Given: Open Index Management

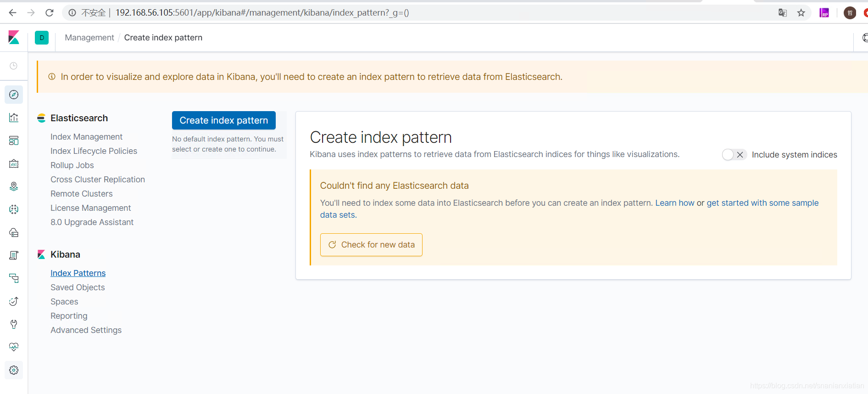Looking at the screenshot, I should tap(86, 137).
